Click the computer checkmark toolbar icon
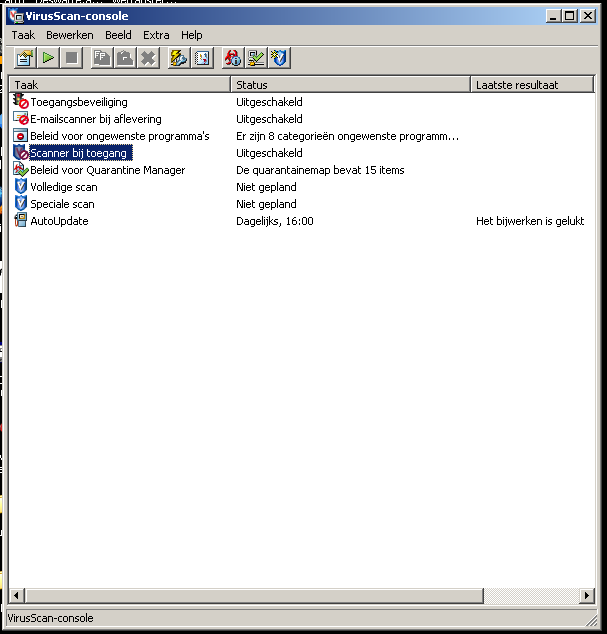Image resolution: width=607 pixels, height=634 pixels. tap(256, 58)
